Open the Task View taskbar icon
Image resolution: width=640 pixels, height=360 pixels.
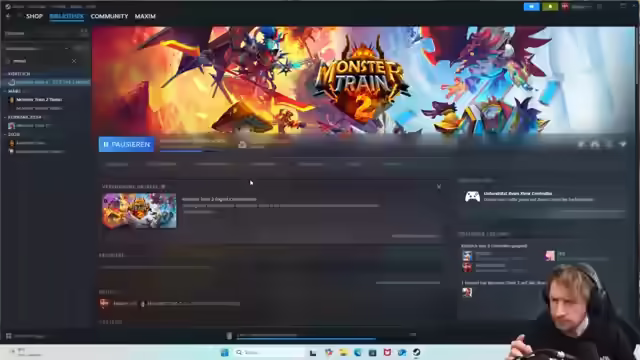tap(313, 353)
